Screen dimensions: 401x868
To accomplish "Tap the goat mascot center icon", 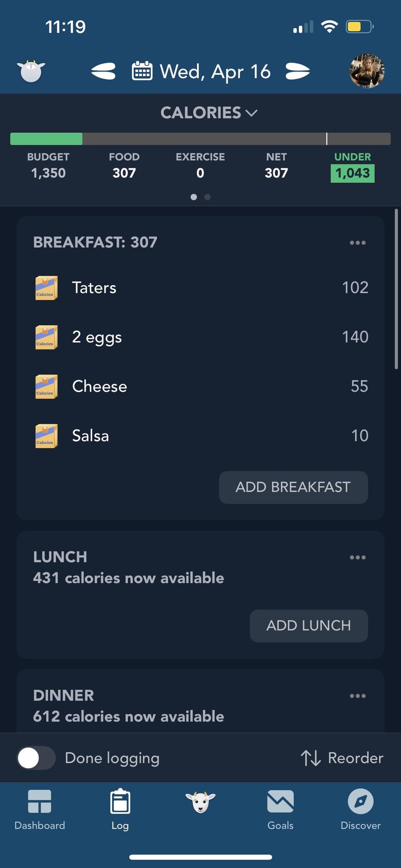I will [200, 802].
